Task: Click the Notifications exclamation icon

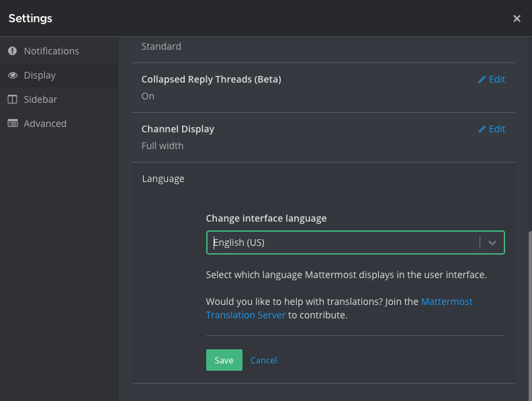Action: [13, 51]
